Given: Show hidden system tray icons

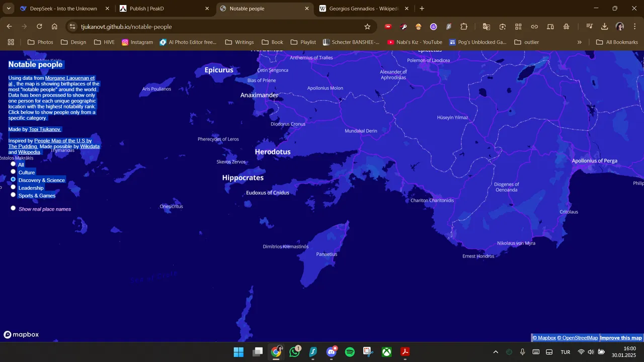Looking at the screenshot, I should (x=496, y=352).
